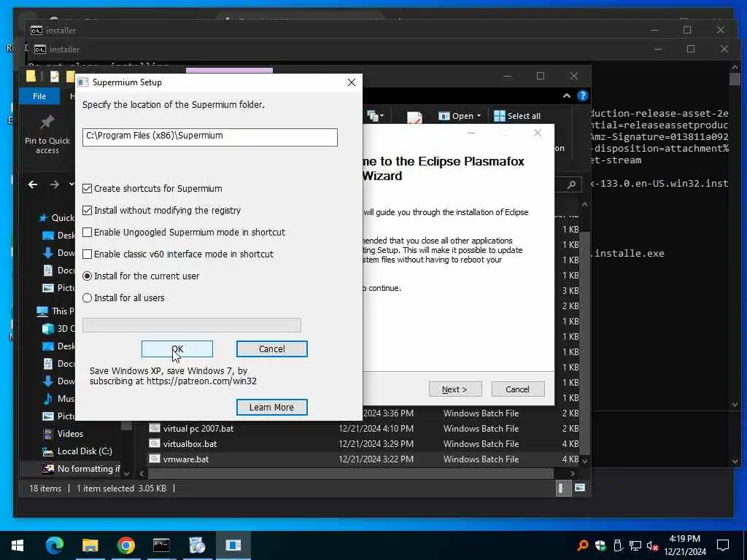Click the 3D Objects cube icon
The height and width of the screenshot is (560, 747).
coord(47,329)
